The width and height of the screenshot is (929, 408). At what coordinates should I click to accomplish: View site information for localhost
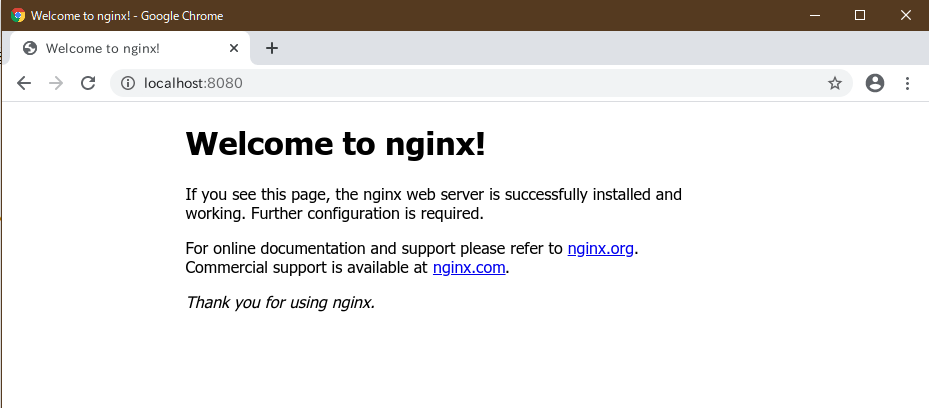(x=128, y=83)
